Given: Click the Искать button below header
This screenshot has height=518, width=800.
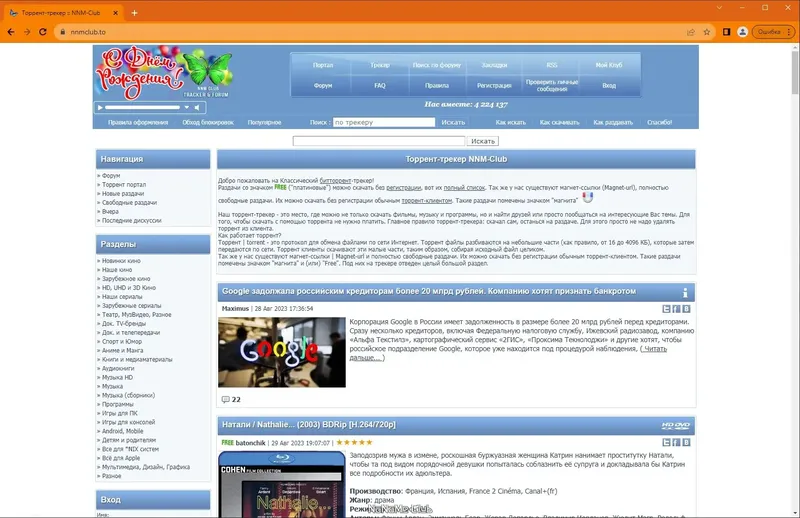Looking at the screenshot, I should point(483,141).
